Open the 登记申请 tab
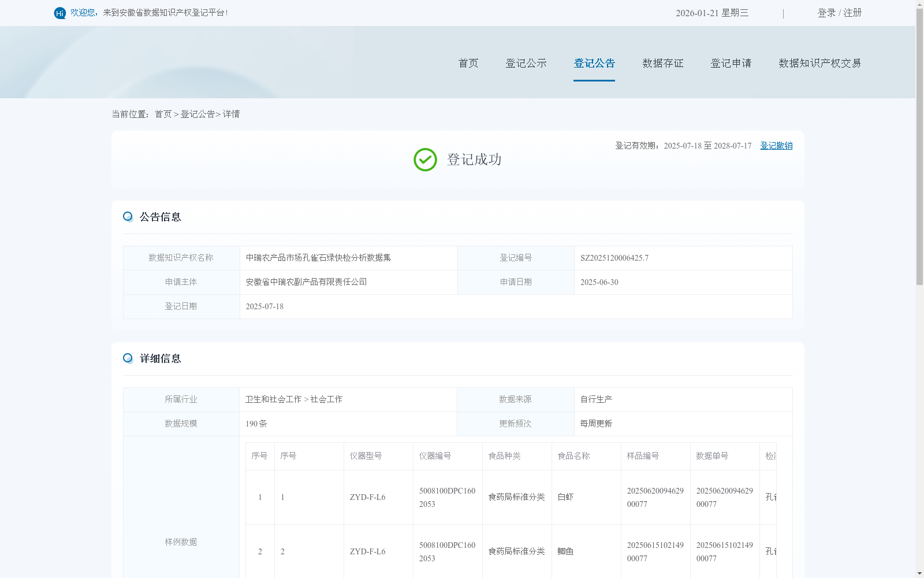Screen dimensions: 924x578 [x=731, y=63]
